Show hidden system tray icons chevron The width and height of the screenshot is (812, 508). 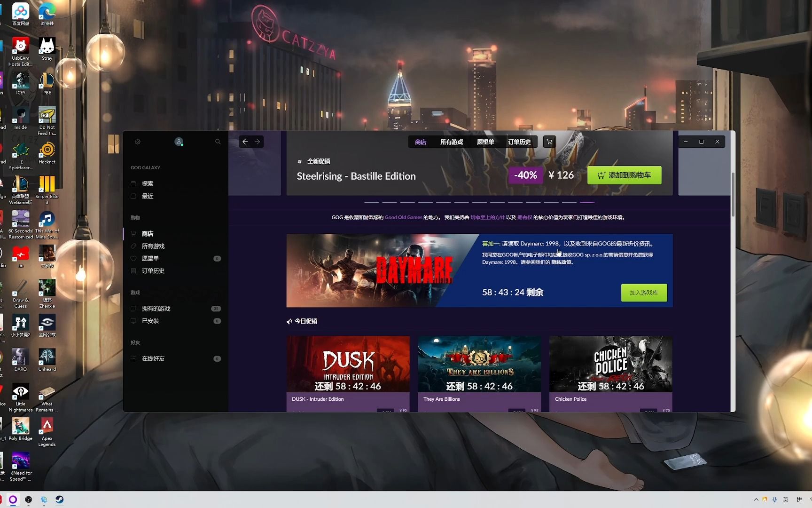[756, 500]
